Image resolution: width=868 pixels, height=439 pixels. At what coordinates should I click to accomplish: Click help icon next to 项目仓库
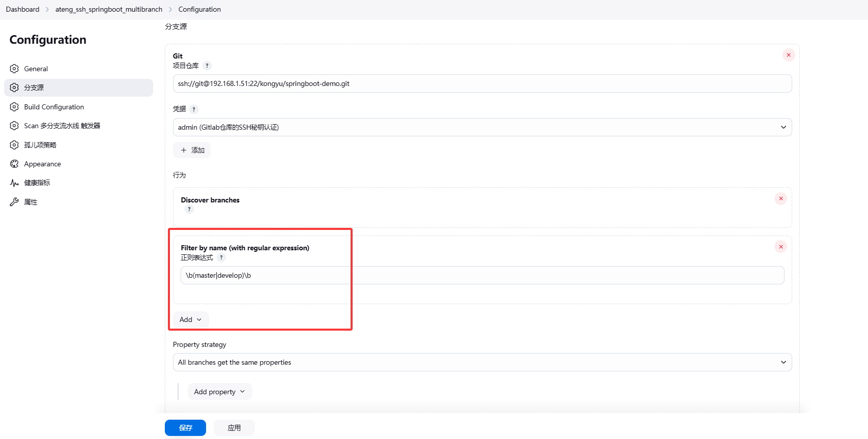tap(207, 66)
